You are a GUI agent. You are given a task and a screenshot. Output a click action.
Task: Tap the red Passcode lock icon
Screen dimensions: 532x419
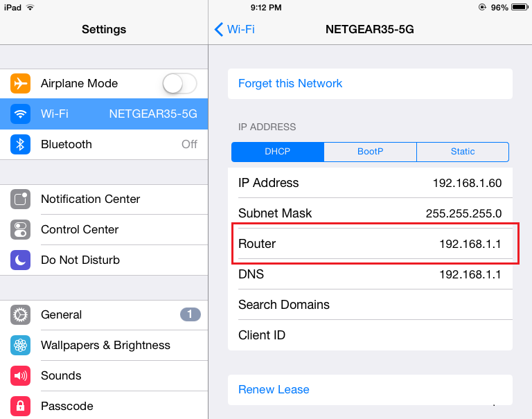(21, 406)
